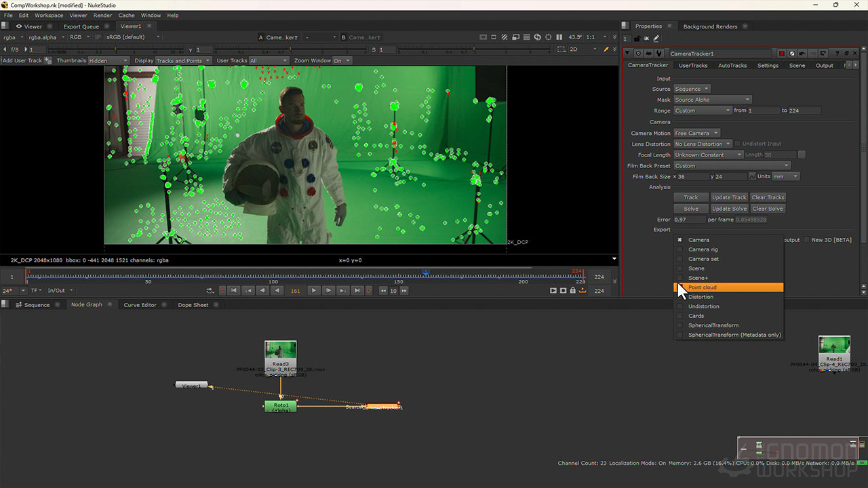The height and width of the screenshot is (488, 868).
Task: Click the Update Track button
Action: tap(729, 197)
